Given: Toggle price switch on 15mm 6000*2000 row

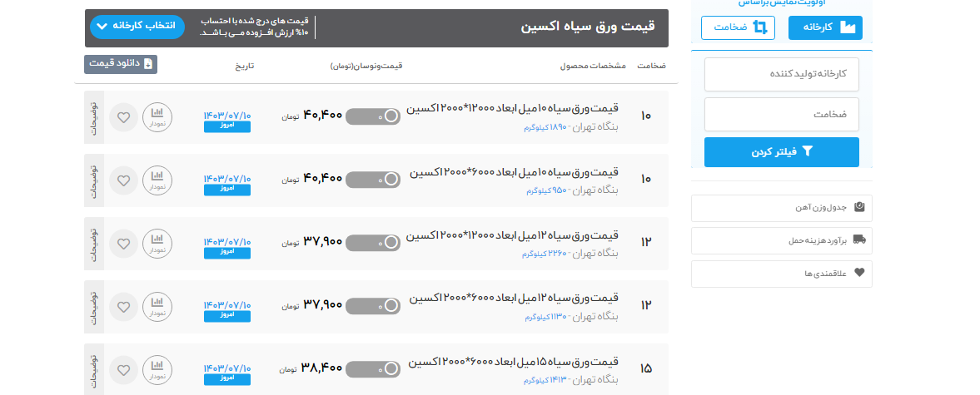Looking at the screenshot, I should 373,369.
